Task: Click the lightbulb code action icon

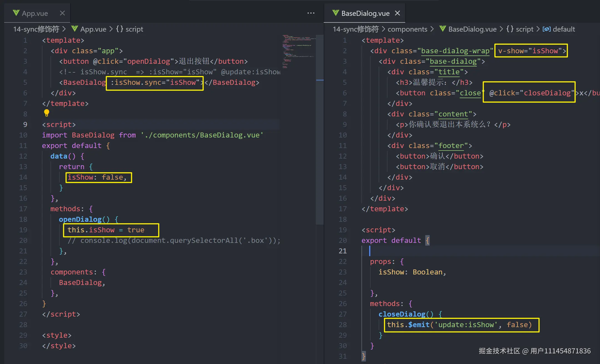Action: tap(47, 113)
